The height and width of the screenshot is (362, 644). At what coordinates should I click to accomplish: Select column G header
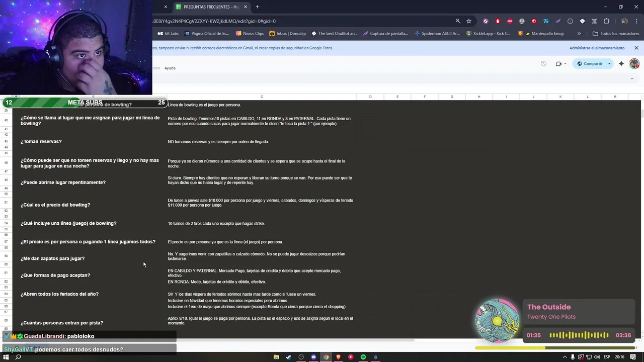(x=452, y=97)
